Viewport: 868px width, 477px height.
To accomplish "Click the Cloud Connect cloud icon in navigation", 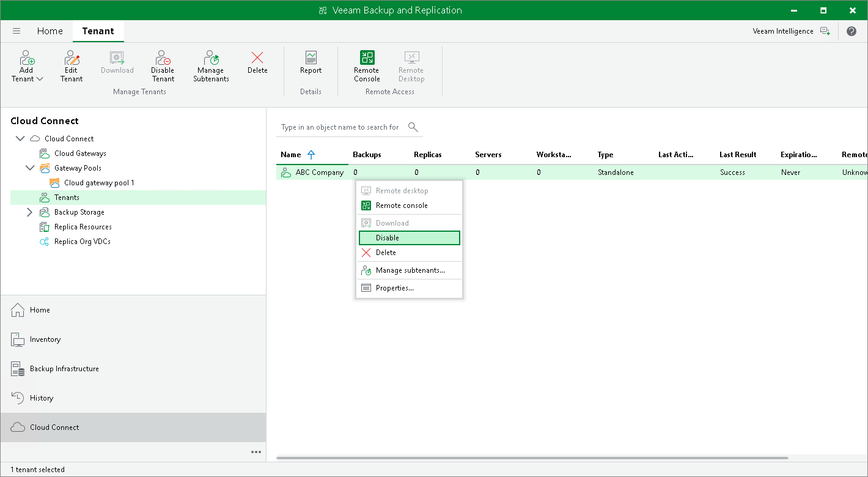I will point(18,427).
